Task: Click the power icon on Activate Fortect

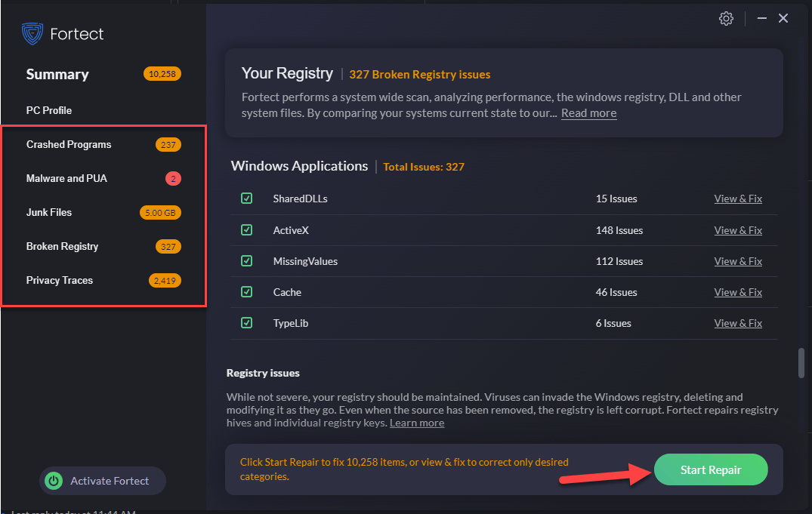Action: pyautogui.click(x=54, y=481)
